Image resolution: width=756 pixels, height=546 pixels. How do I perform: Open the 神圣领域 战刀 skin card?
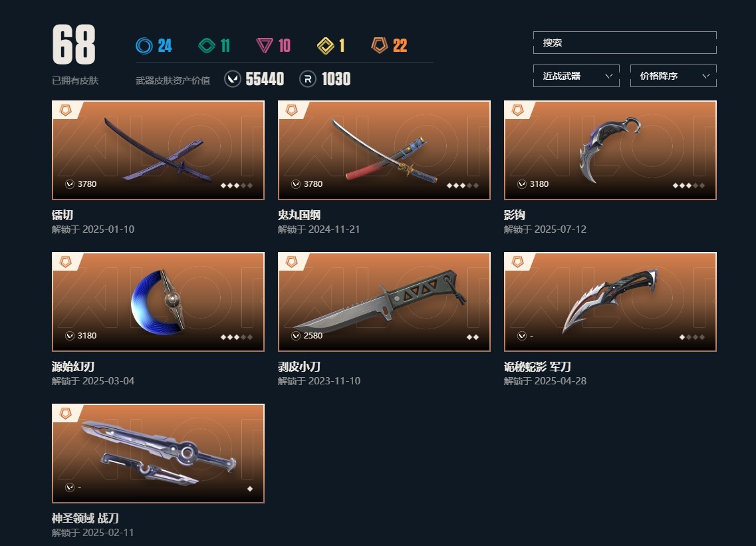click(158, 454)
